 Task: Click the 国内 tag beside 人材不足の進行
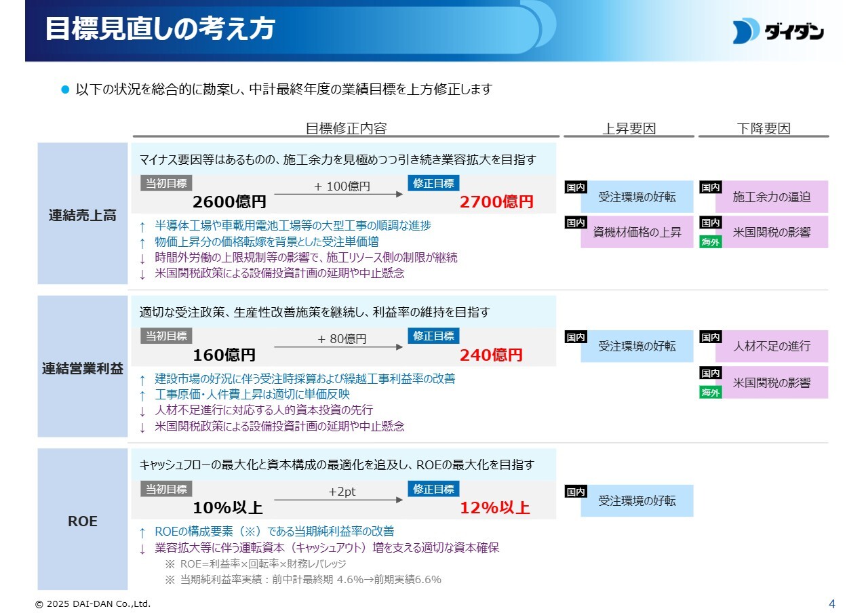coord(711,337)
